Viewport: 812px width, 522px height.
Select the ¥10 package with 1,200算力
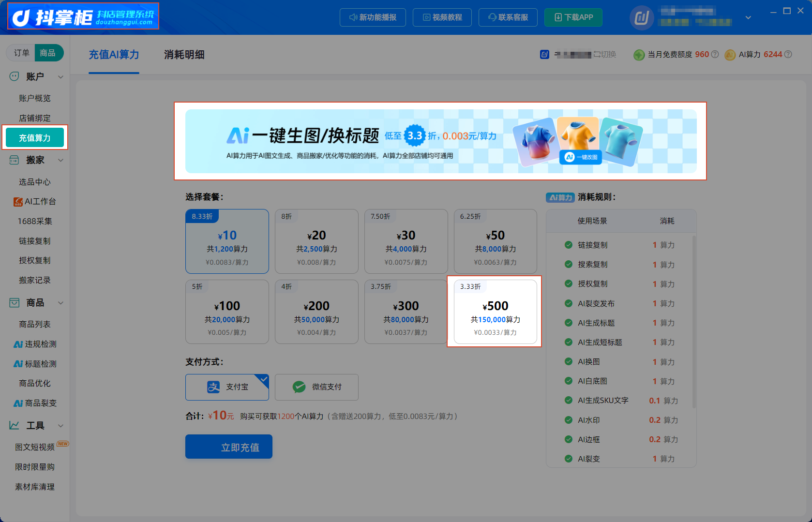(x=227, y=241)
